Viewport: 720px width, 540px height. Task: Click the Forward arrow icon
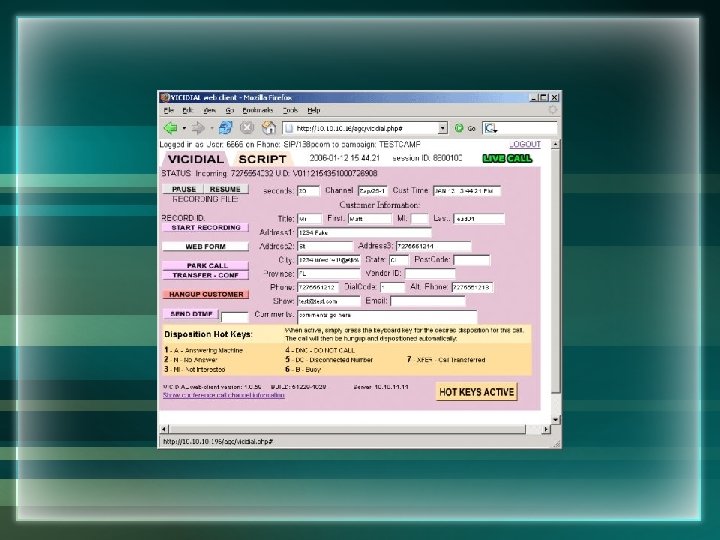click(x=198, y=128)
